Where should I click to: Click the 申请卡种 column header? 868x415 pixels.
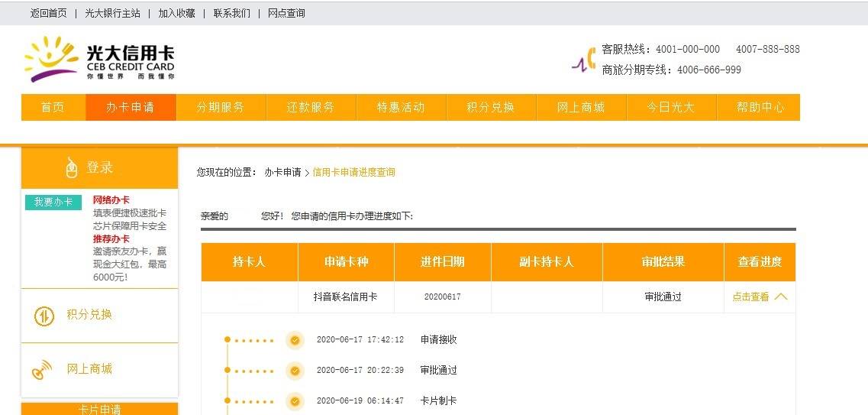pyautogui.click(x=346, y=262)
